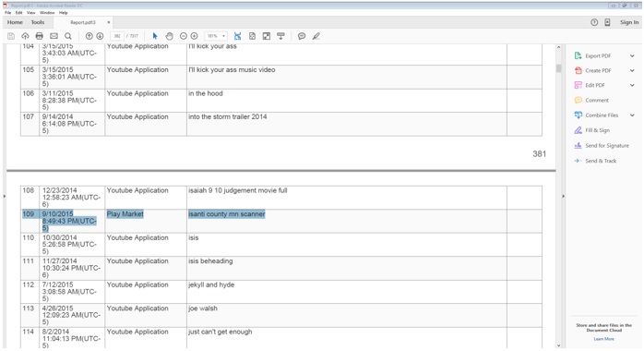The image size is (644, 351).
Task: Print the document with printer icon
Action: 40,36
